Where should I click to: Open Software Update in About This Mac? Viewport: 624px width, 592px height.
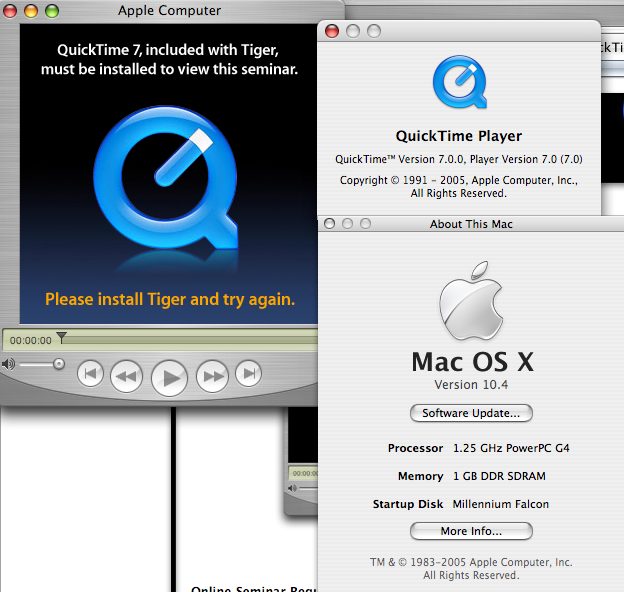[x=471, y=413]
